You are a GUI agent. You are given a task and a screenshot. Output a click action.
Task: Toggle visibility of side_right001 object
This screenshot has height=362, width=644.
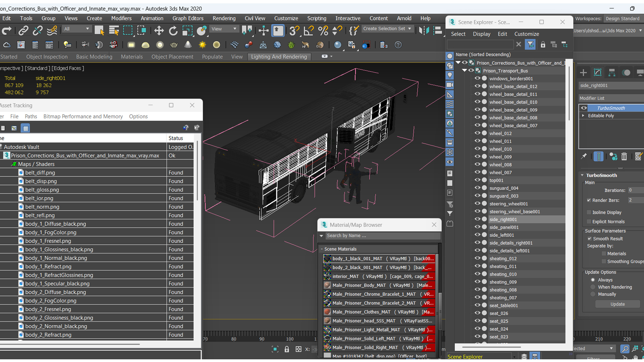click(x=477, y=219)
